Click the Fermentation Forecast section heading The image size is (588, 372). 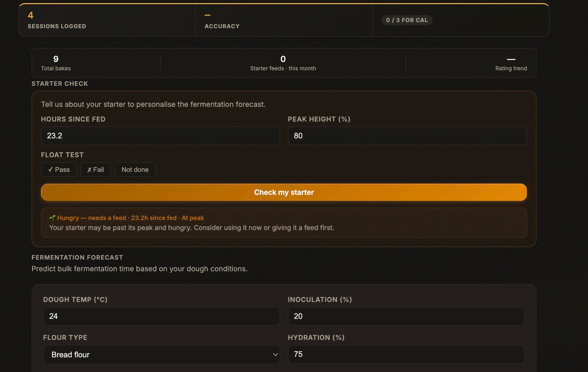(77, 257)
